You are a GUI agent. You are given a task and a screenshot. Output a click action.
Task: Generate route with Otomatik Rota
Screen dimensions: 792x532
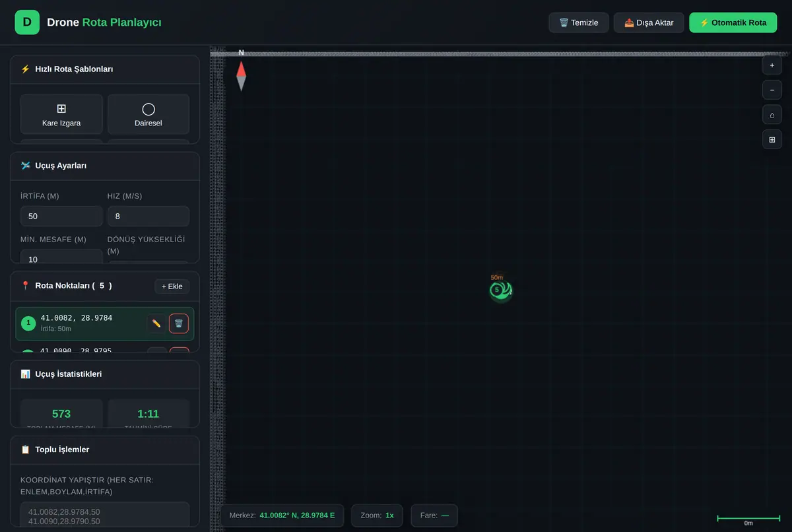733,22
